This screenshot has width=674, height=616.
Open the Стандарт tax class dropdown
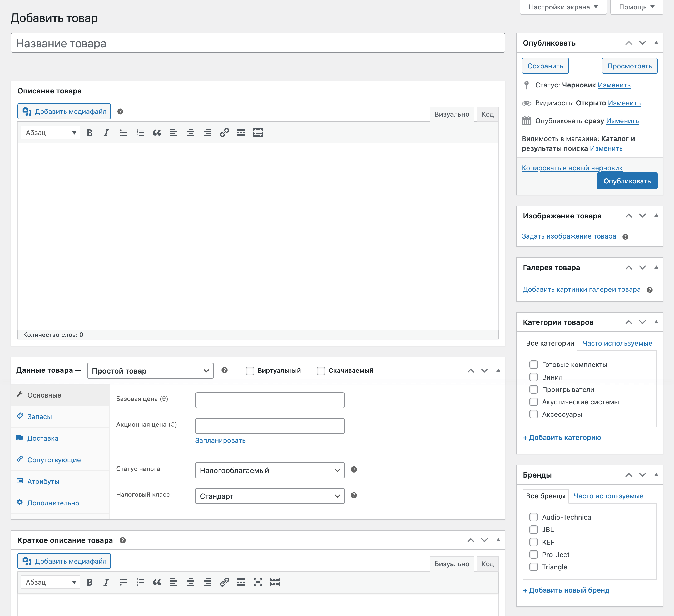[x=270, y=496]
